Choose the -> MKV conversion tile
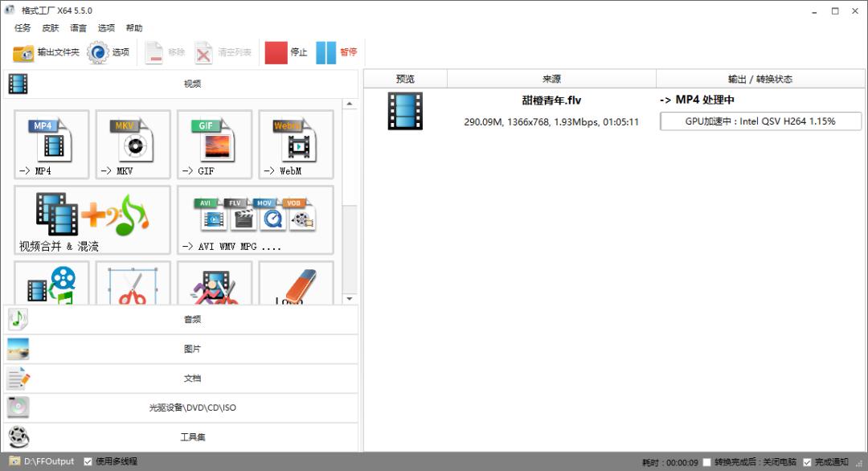 tap(133, 145)
